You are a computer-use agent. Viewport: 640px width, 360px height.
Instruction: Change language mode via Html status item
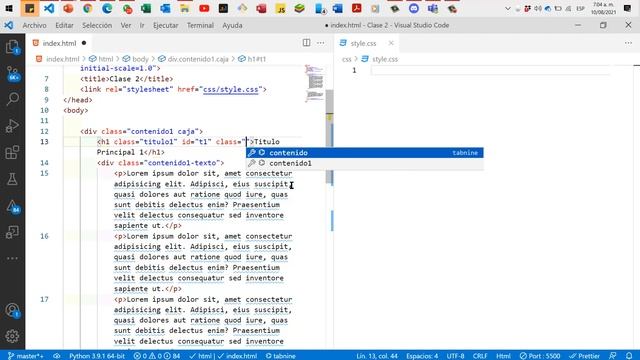pos(503,356)
